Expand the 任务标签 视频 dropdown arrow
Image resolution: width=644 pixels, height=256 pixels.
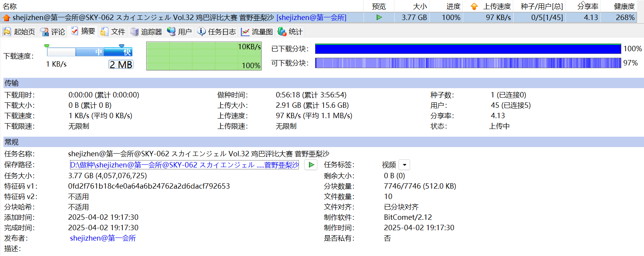(x=404, y=165)
